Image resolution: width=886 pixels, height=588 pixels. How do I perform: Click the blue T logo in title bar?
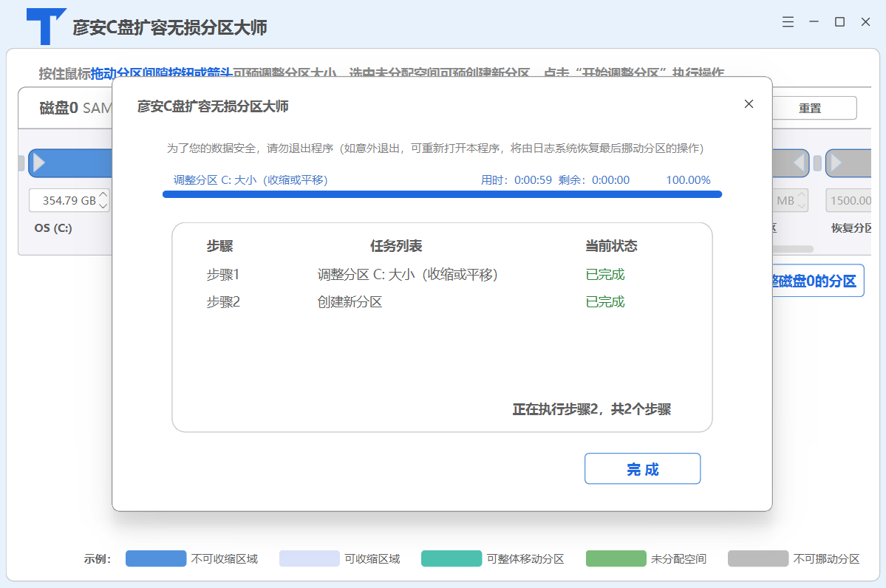pyautogui.click(x=47, y=27)
